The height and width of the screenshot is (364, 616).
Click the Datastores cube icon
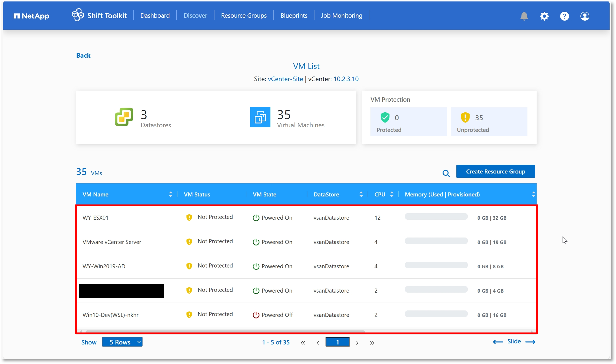tap(124, 117)
